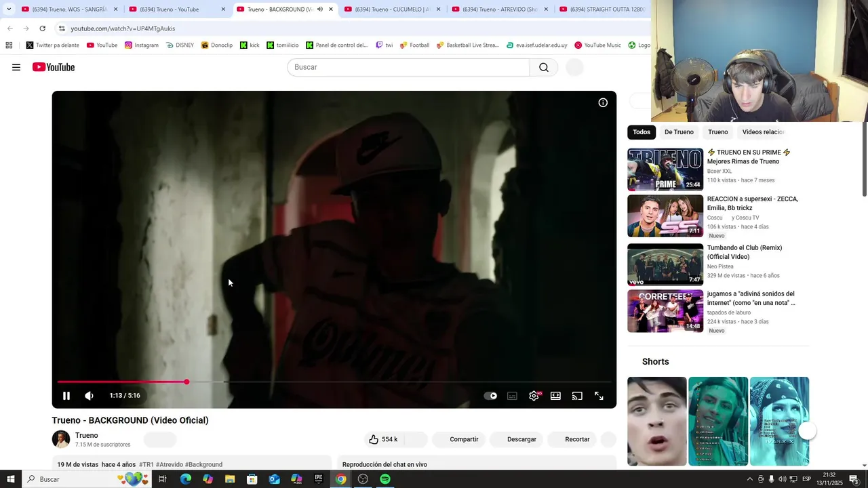868x488 pixels.
Task: Mute the video with the volume icon
Action: (x=89, y=396)
